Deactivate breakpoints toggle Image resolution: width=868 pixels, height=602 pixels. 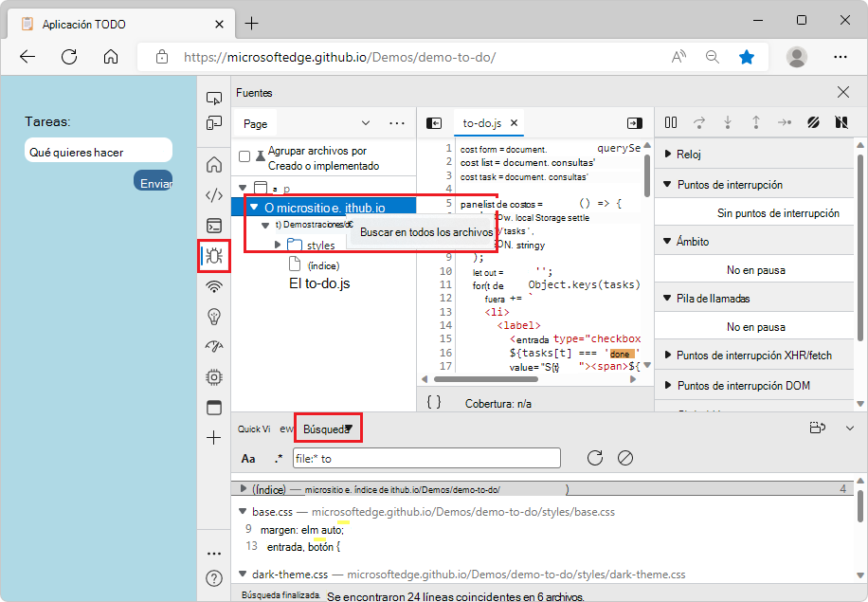813,122
